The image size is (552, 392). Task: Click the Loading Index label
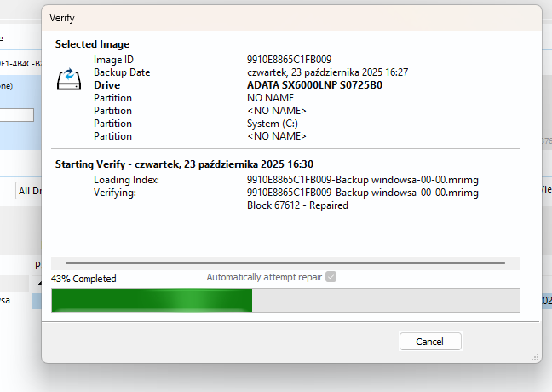click(x=126, y=180)
